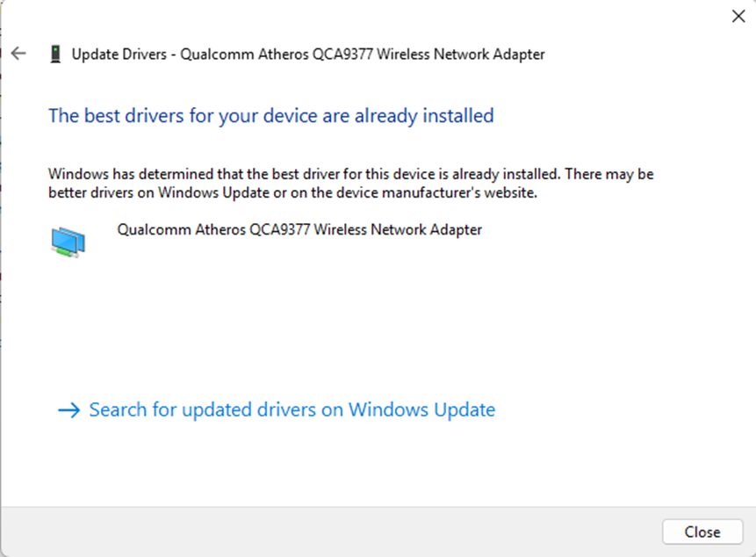Screen dimensions: 756x557
Task: Click the Qualcomm Atheros adapter name beside the monitors icon
Action: [299, 230]
